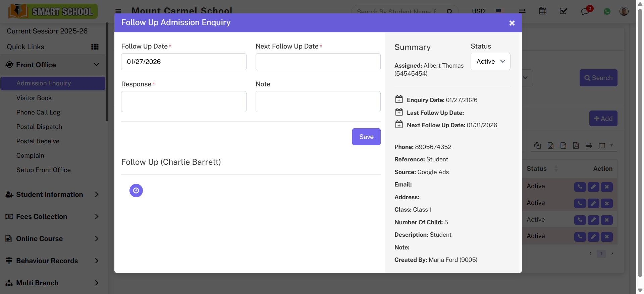The height and width of the screenshot is (294, 644).
Task: Open the Status dropdown showing Active
Action: (x=490, y=62)
